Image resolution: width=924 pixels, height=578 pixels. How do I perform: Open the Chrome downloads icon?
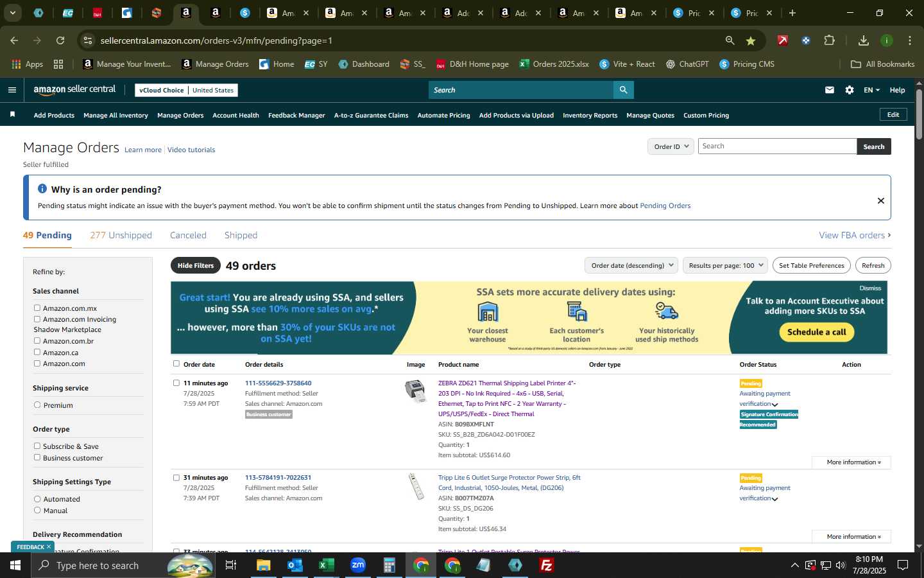[x=864, y=40]
